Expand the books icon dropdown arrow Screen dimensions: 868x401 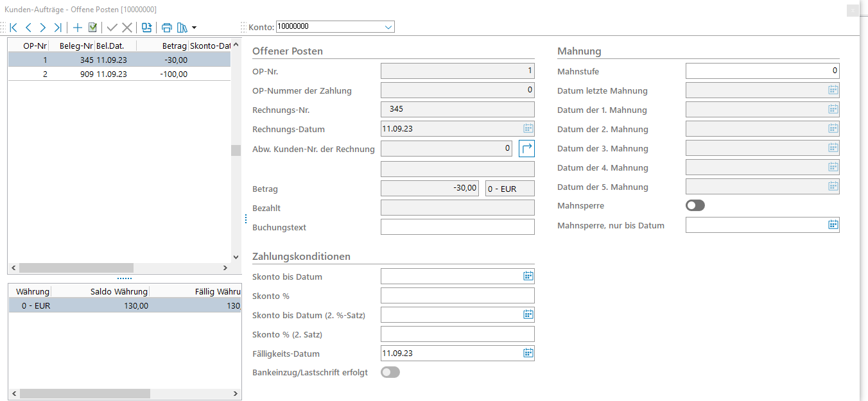pos(194,28)
